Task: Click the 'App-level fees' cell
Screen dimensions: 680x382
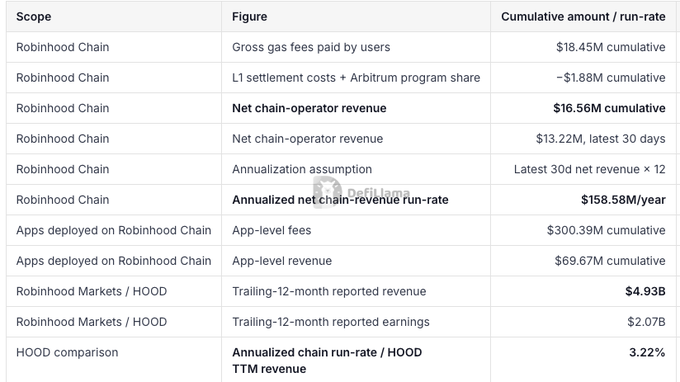Action: tap(271, 230)
